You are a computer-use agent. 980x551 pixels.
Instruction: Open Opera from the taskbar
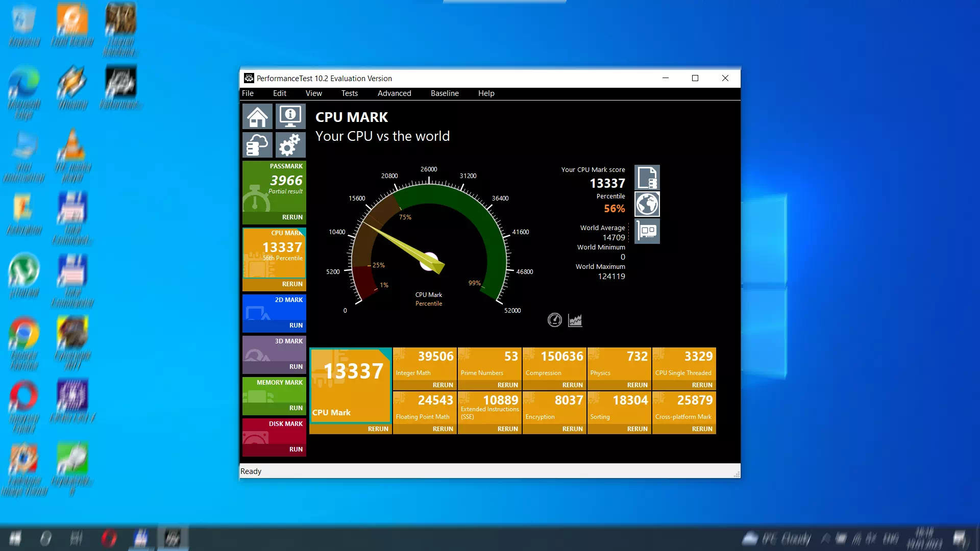click(x=109, y=538)
